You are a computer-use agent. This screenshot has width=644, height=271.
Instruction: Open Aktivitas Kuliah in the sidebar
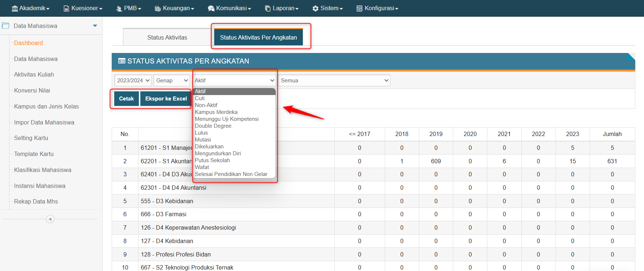[34, 74]
